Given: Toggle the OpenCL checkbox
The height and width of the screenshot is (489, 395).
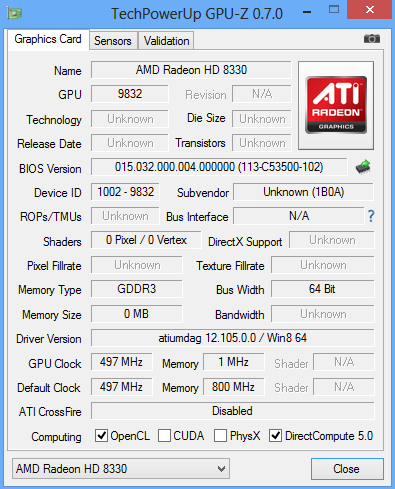Looking at the screenshot, I should pos(101,435).
